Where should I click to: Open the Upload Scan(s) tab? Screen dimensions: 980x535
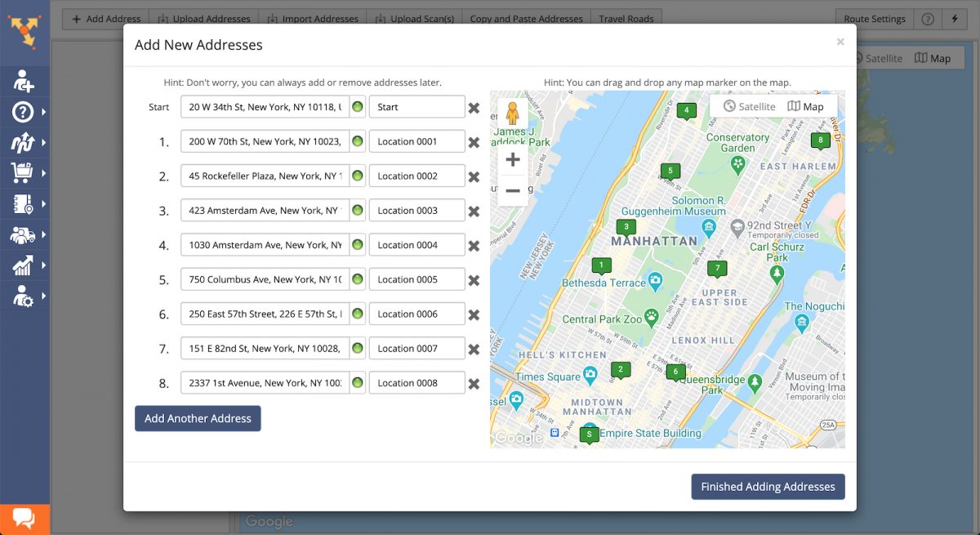(414, 19)
